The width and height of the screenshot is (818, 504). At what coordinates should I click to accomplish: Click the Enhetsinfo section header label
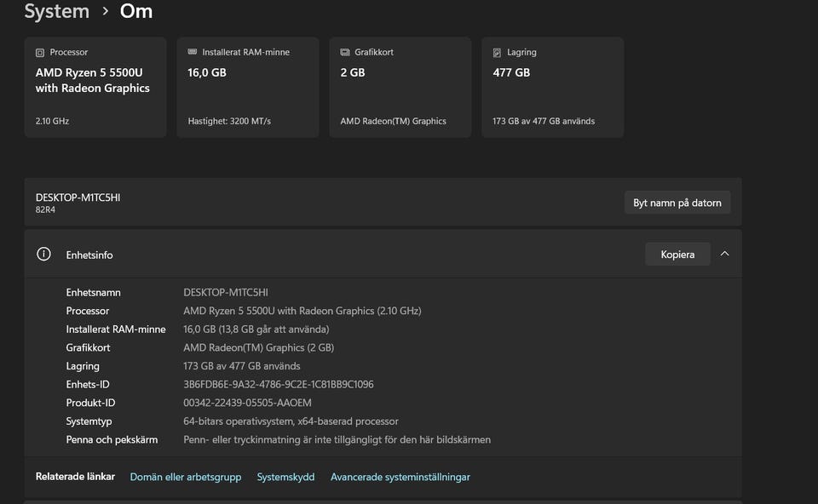89,255
